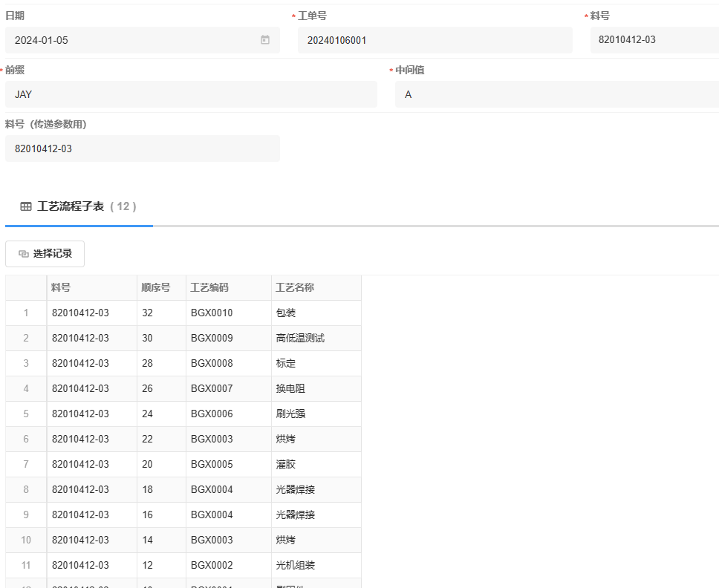
Task: Click the 光机组装 cell in row 11
Action: [x=316, y=566]
